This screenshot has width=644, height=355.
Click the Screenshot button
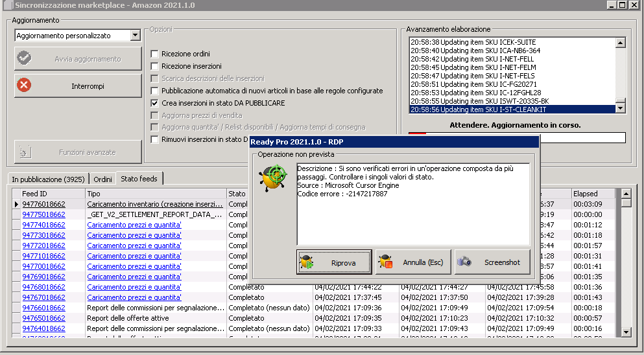click(492, 262)
